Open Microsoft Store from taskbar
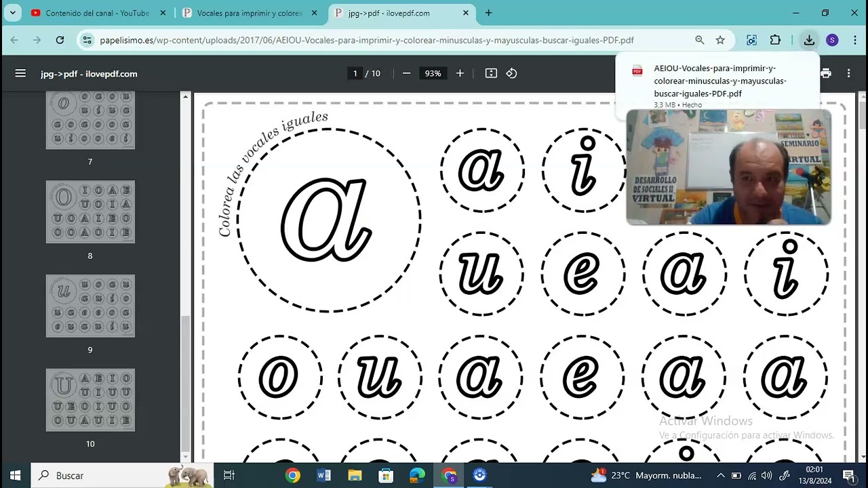This screenshot has height=488, width=868. point(386,475)
